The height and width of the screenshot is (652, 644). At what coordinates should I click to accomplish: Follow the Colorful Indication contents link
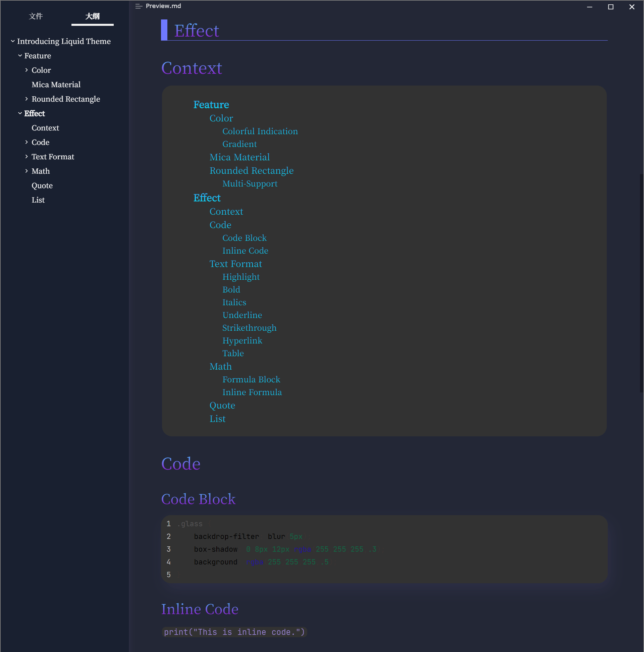[260, 131]
